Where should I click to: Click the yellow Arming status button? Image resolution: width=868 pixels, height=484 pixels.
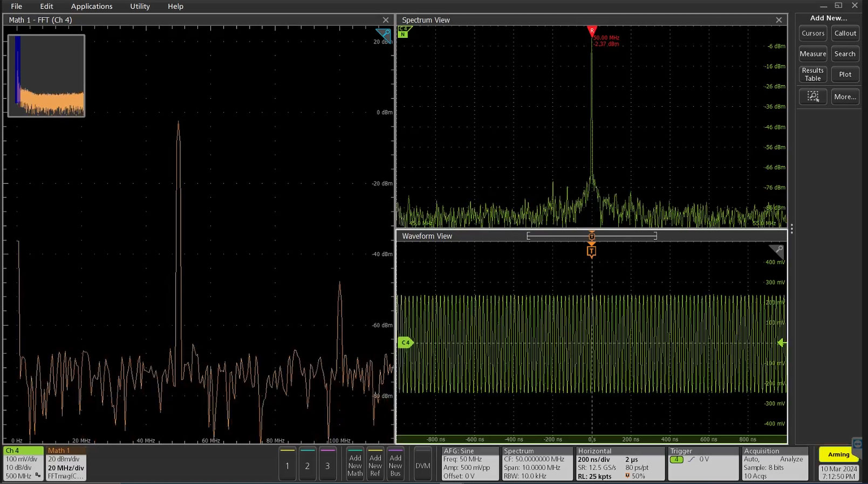838,454
